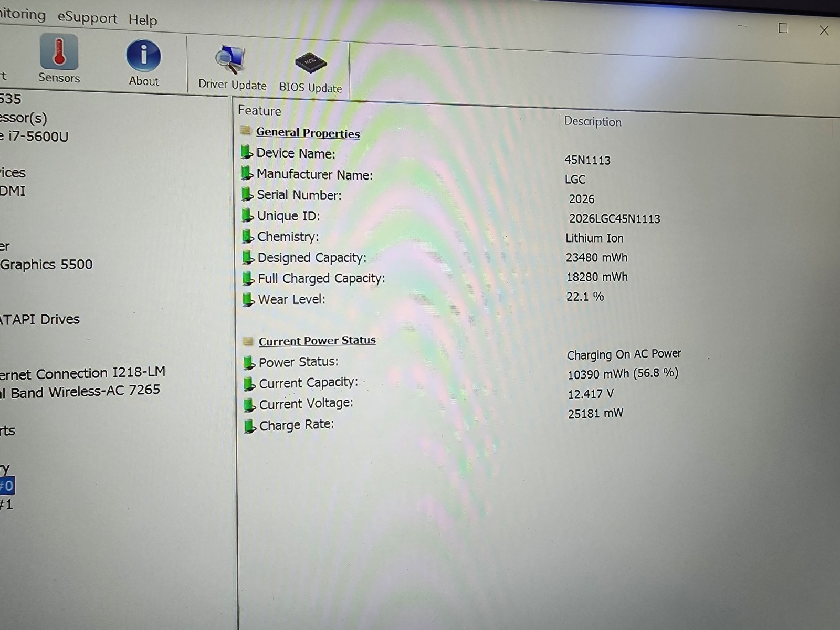
Task: Select the Graphics 5500 tree item
Action: [x=46, y=264]
